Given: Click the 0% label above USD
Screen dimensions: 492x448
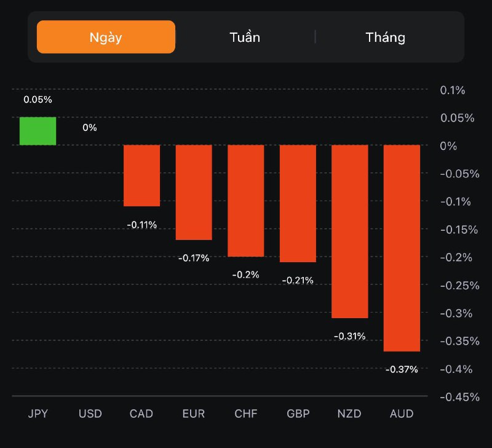Looking at the screenshot, I should (90, 127).
